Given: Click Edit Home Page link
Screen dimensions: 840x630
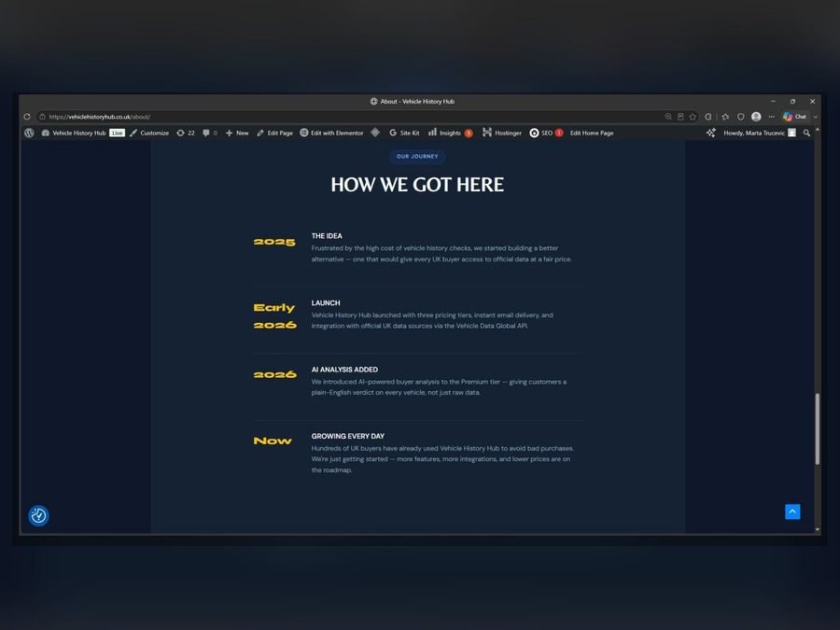Looking at the screenshot, I should point(592,133).
